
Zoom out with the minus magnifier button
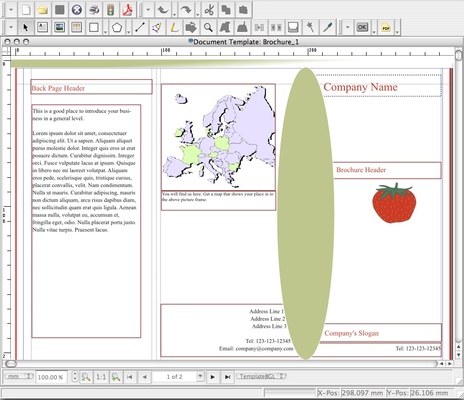coord(86,377)
